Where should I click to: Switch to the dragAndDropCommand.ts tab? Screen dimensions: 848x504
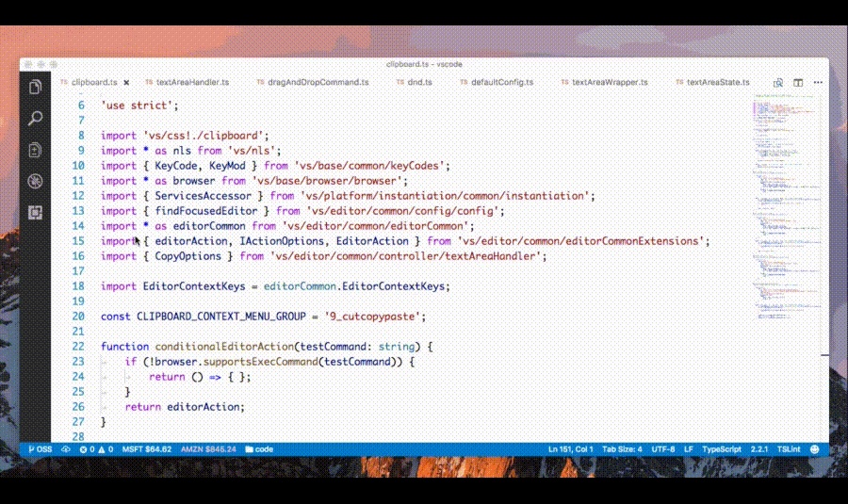pyautogui.click(x=313, y=82)
